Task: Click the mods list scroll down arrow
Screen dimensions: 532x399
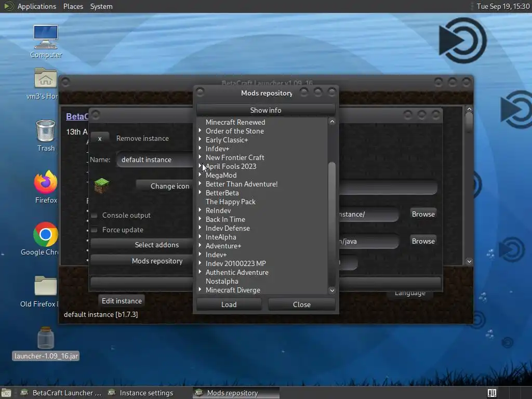Action: [x=332, y=290]
